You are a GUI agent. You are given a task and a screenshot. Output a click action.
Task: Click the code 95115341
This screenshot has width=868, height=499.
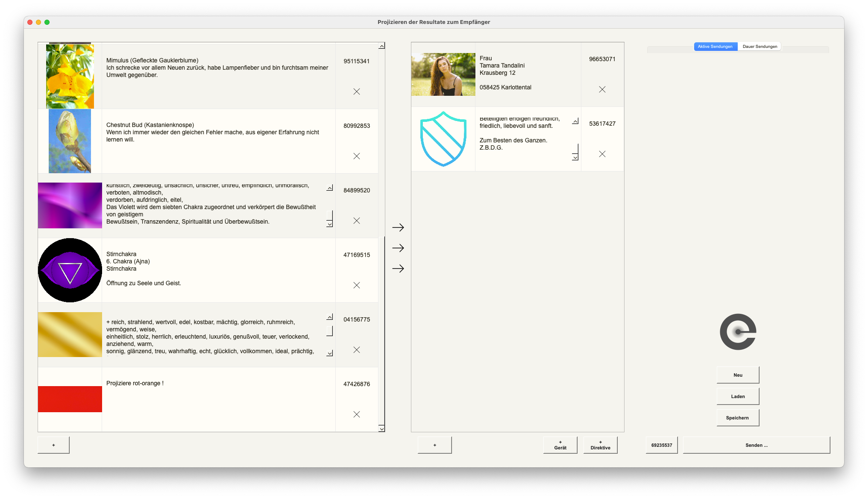(357, 61)
